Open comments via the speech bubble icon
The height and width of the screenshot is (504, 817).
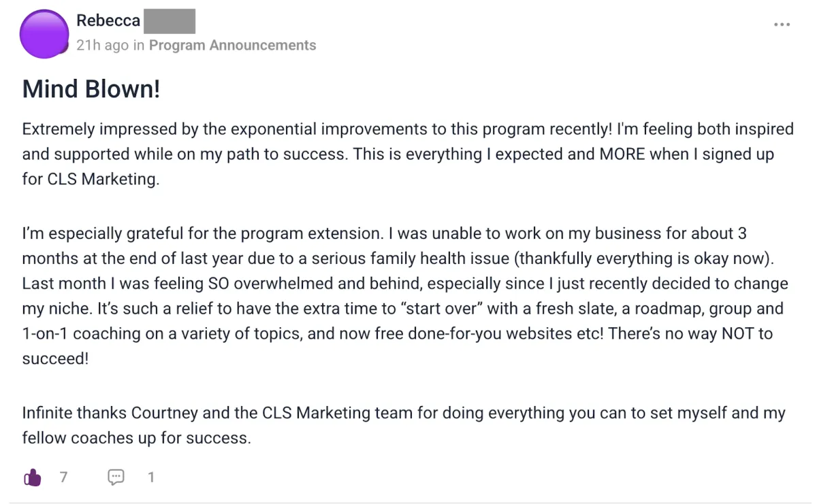pyautogui.click(x=116, y=477)
